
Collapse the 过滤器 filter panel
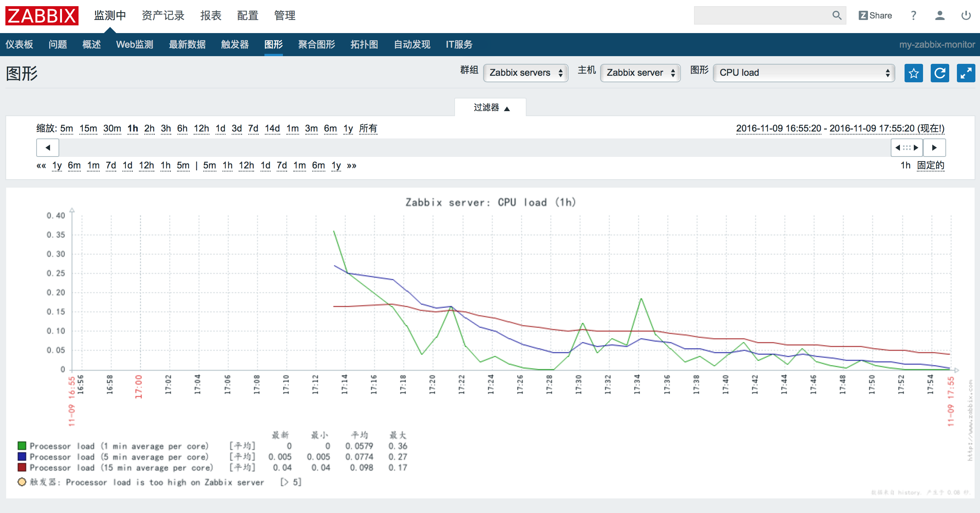point(491,107)
